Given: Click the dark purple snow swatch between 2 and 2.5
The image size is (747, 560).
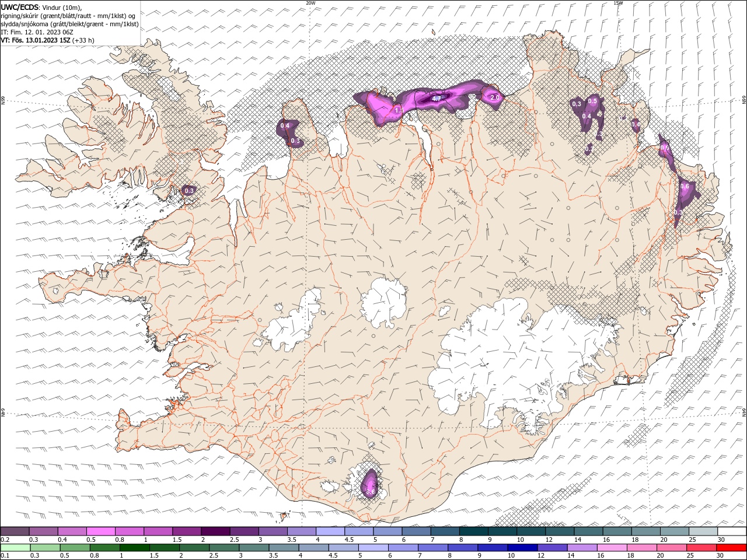Looking at the screenshot, I should [x=215, y=531].
